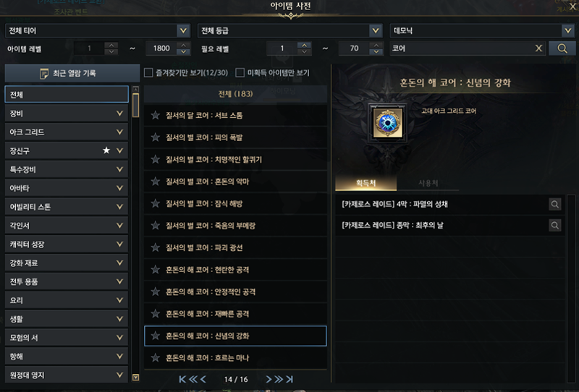Click the category list scrollbar thumb
The image size is (579, 392).
[136, 105]
